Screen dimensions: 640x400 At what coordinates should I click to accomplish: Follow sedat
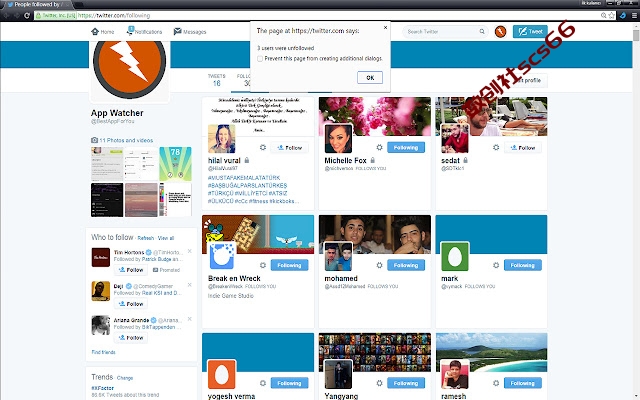tap(523, 148)
